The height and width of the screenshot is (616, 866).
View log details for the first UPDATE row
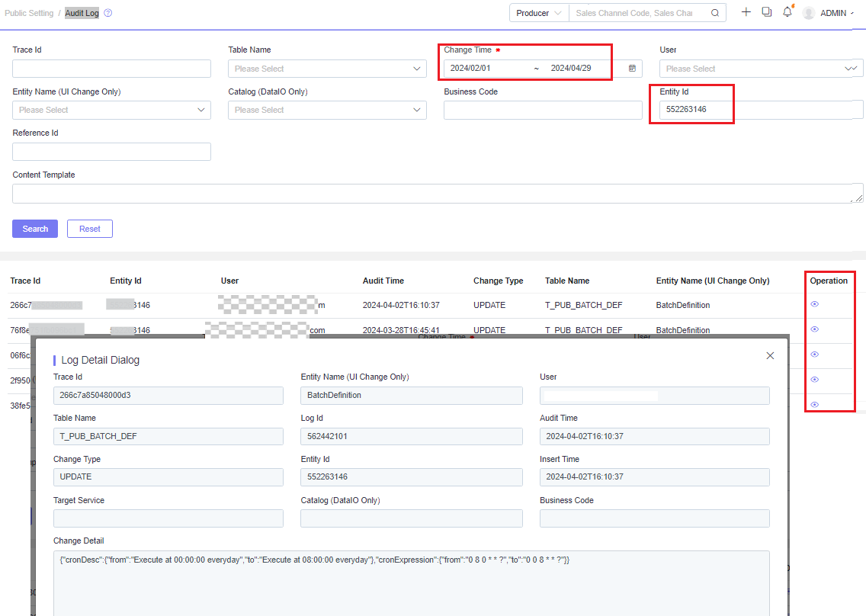(814, 304)
